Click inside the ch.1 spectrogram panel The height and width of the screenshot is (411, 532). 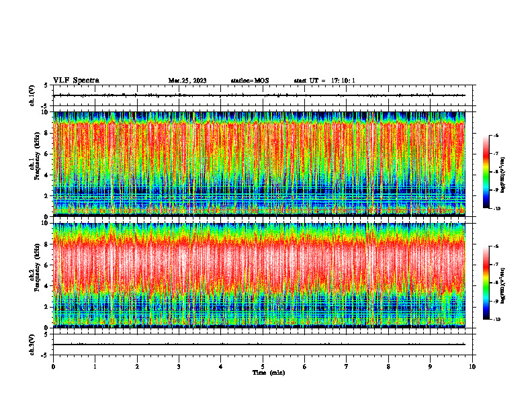pos(259,164)
